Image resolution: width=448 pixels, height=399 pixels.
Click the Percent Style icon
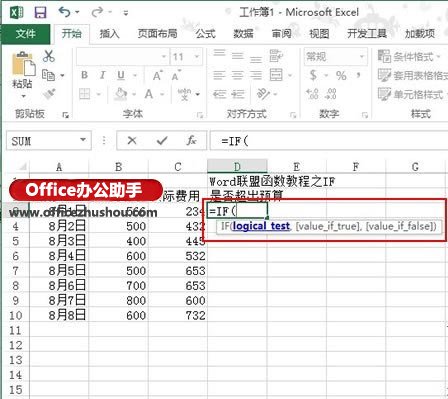coord(341,76)
